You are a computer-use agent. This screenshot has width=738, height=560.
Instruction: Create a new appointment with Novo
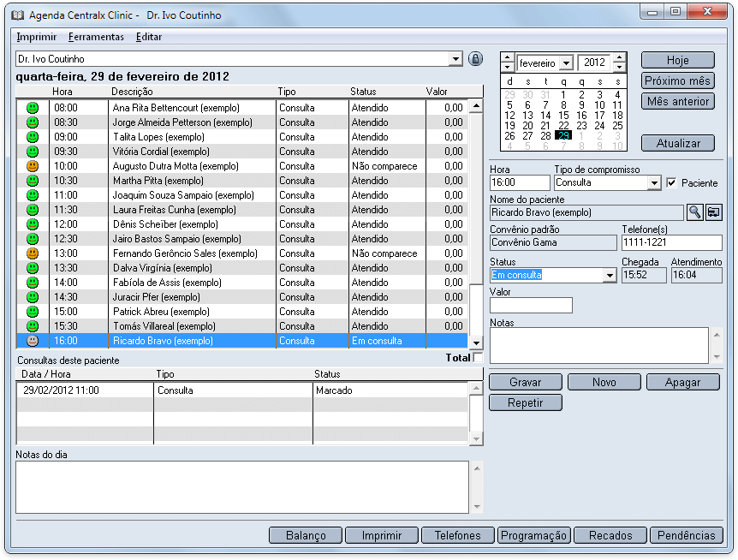pos(604,382)
